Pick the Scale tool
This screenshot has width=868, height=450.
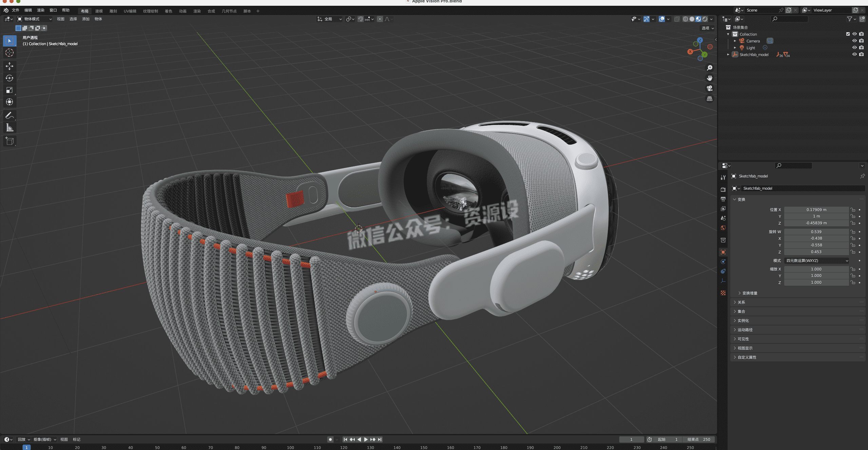[9, 90]
